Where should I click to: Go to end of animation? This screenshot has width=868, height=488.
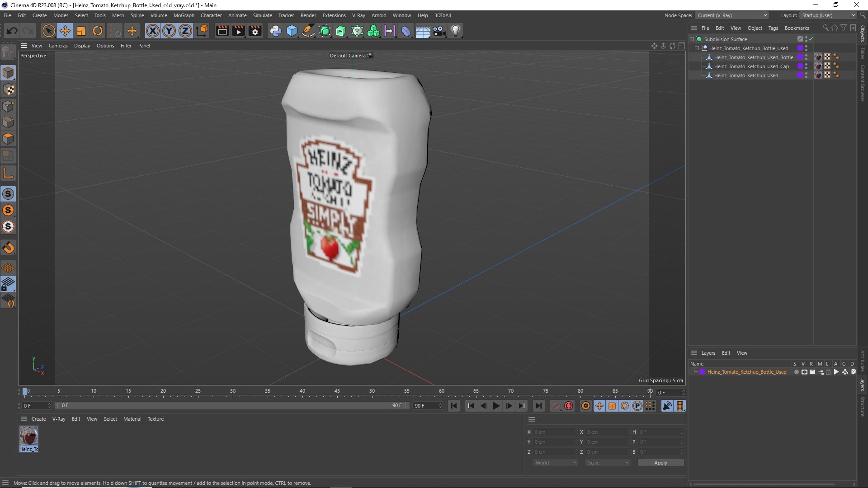538,406
